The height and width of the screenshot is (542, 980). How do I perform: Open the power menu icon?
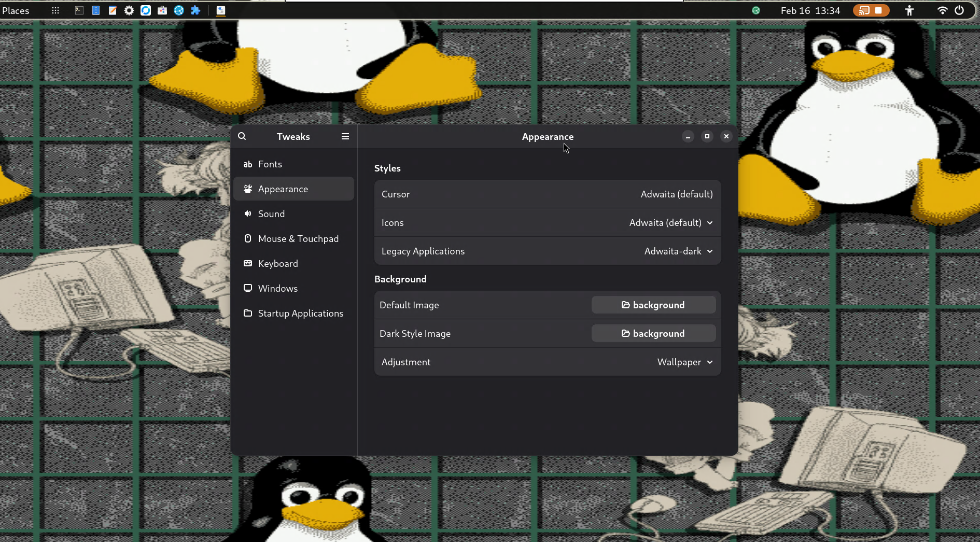(959, 10)
